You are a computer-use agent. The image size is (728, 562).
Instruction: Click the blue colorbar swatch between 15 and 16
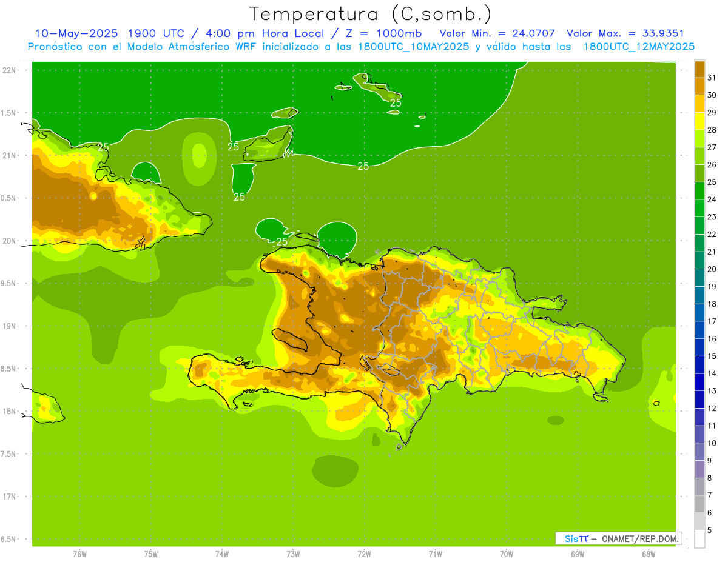(x=699, y=347)
